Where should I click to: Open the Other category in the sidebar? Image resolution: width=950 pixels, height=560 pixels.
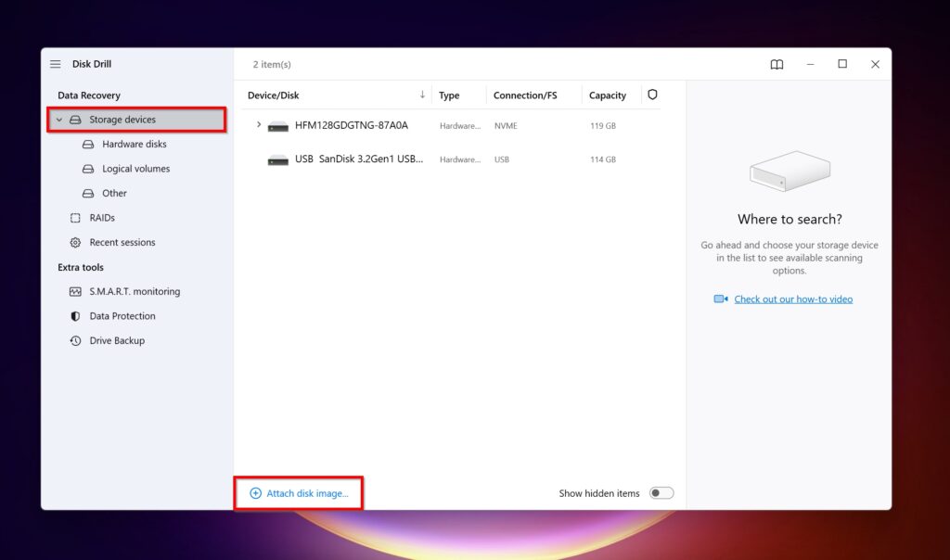point(113,193)
